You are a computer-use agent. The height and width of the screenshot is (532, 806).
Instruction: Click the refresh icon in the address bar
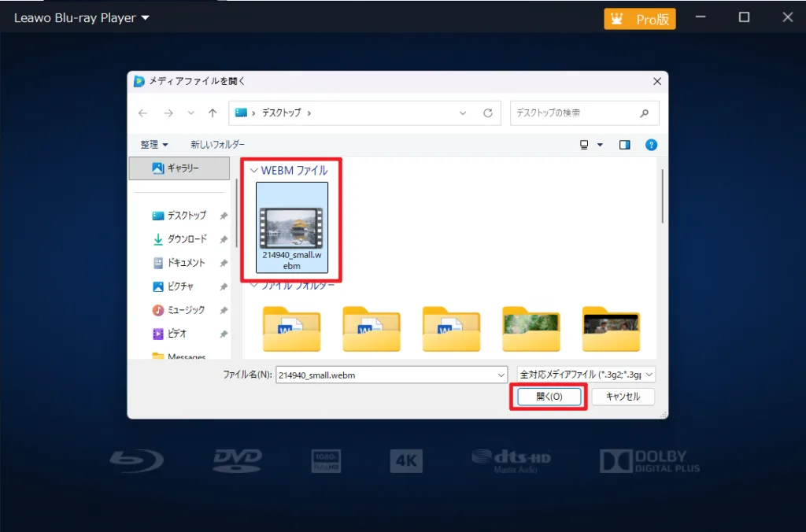pyautogui.click(x=486, y=113)
